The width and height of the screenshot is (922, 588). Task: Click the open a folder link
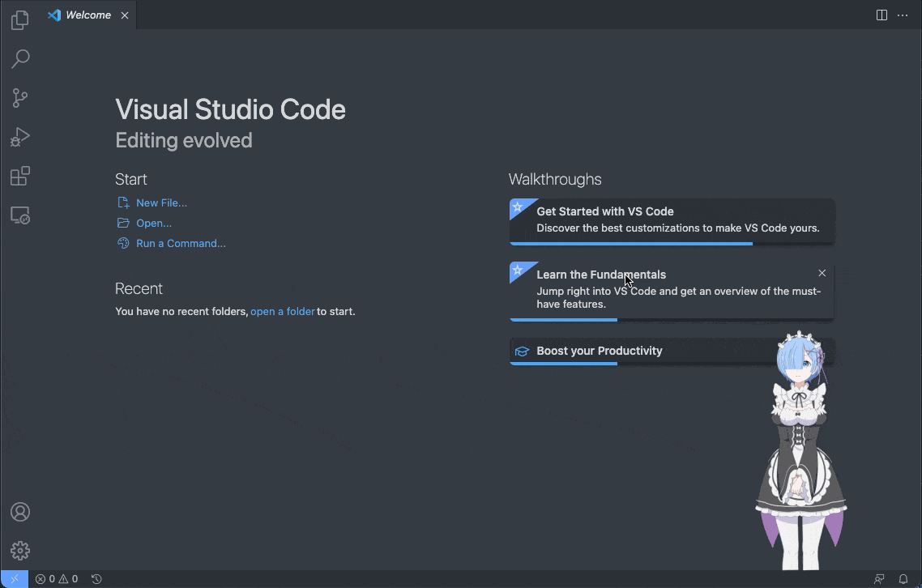tap(282, 311)
